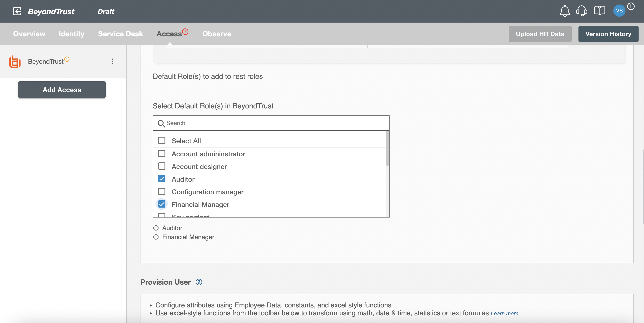Image resolution: width=644 pixels, height=323 pixels.
Task: Check the Account admininstrator role
Action: (x=162, y=153)
